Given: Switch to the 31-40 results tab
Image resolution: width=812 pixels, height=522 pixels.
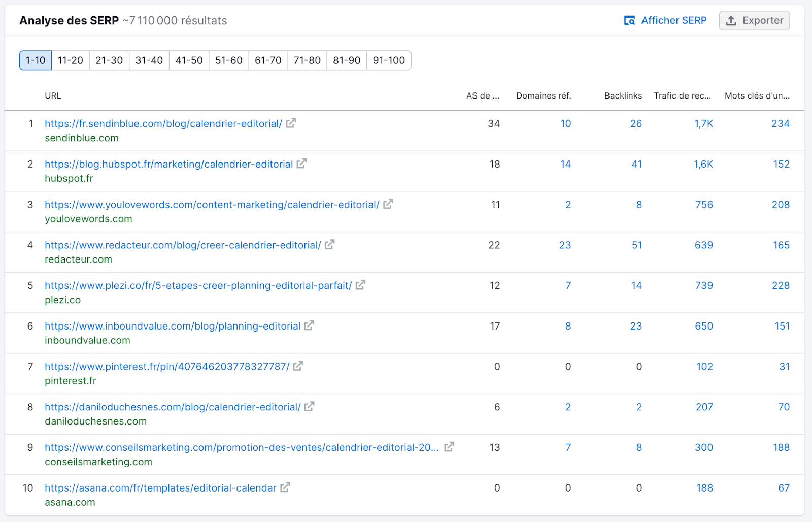Looking at the screenshot, I should coord(149,60).
